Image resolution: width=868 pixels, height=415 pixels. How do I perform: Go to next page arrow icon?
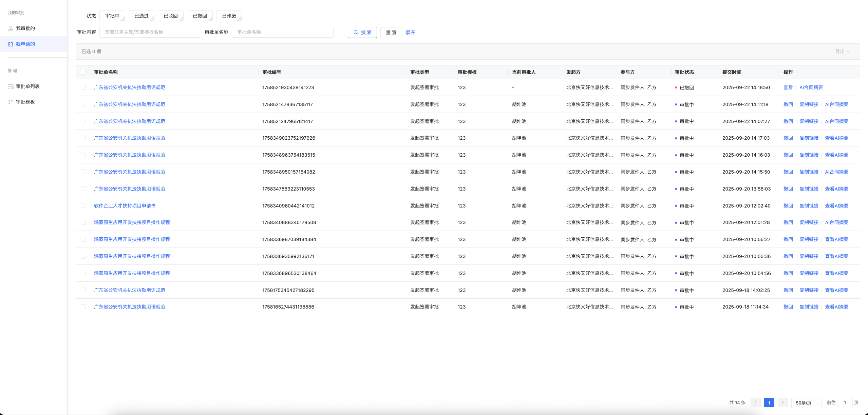782,402
